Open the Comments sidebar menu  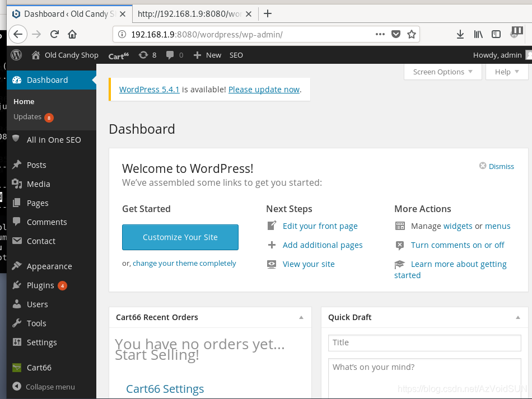[x=51, y=222]
